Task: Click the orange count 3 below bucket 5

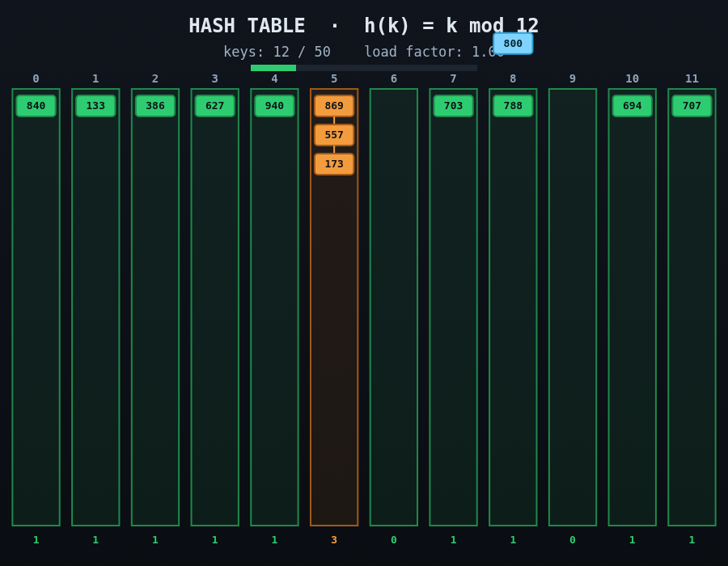Action: click(334, 540)
